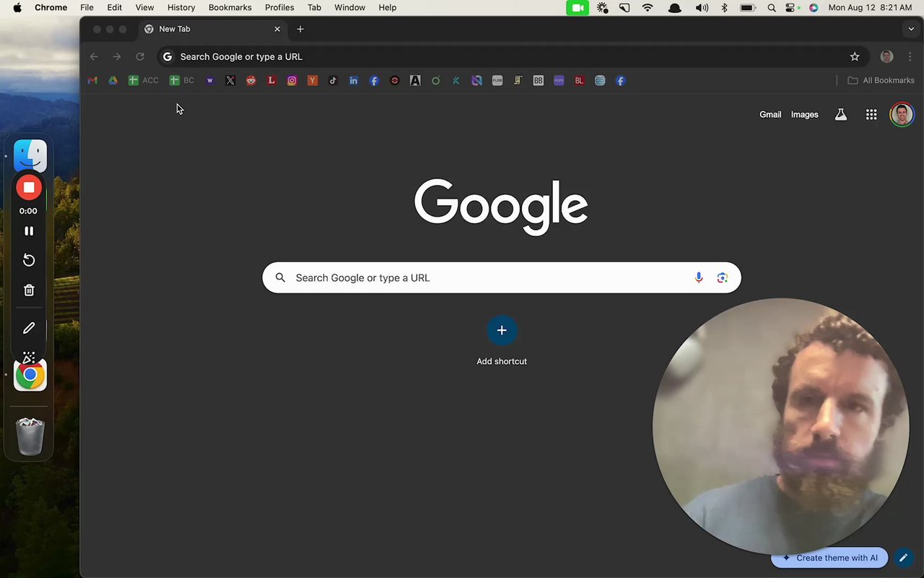Open the red BL bookmark icon
Screen dimensions: 924x578
(579, 81)
